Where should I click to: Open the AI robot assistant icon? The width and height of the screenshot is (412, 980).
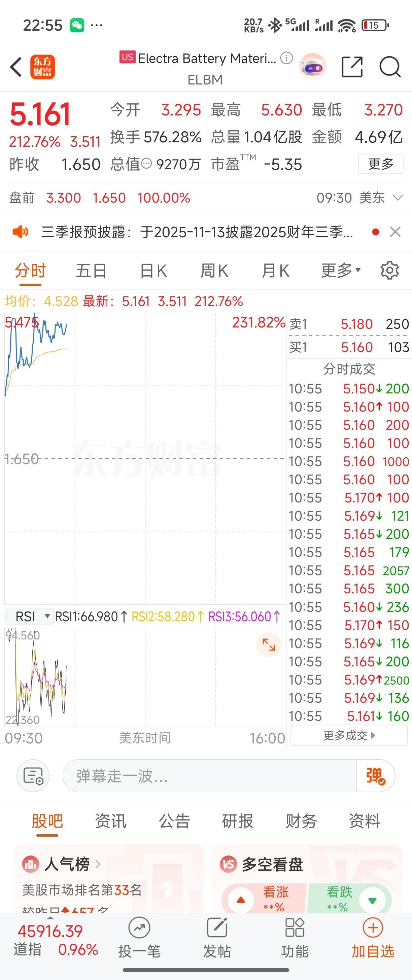point(312,67)
